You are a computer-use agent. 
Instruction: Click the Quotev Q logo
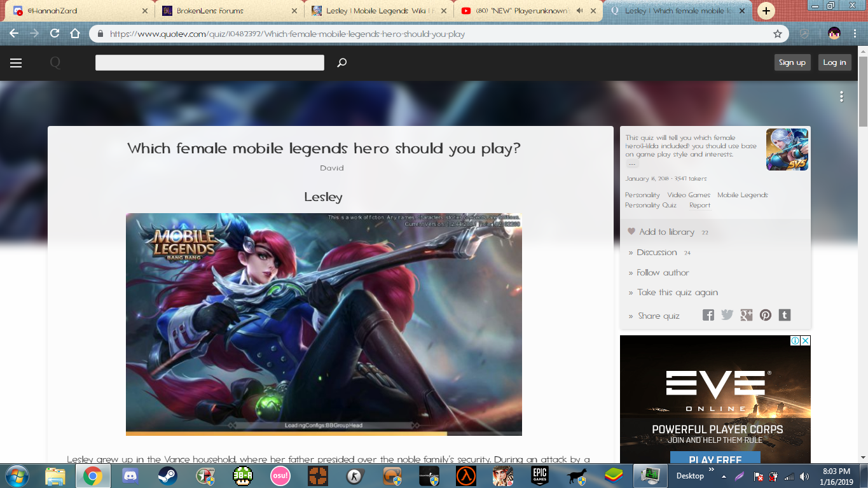click(55, 62)
